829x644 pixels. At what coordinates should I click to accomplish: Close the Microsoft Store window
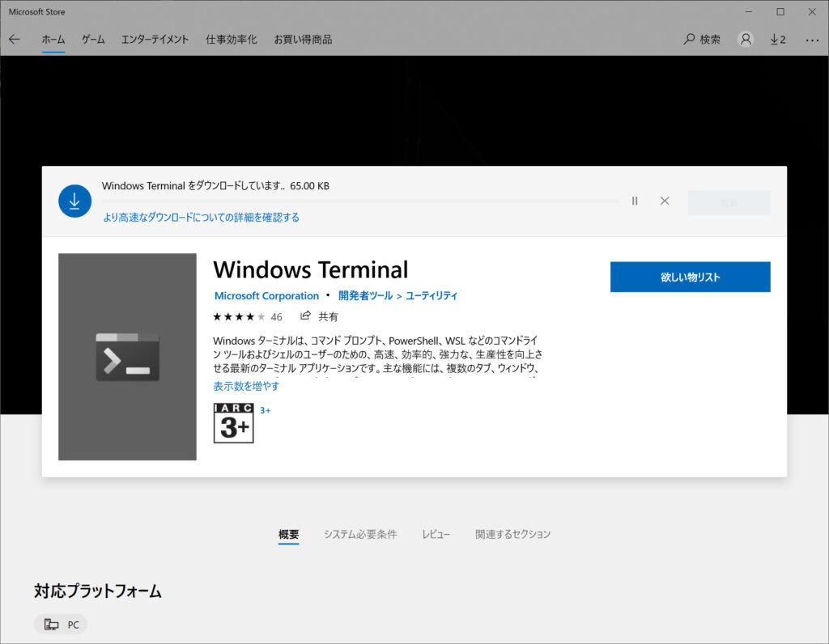tap(812, 11)
